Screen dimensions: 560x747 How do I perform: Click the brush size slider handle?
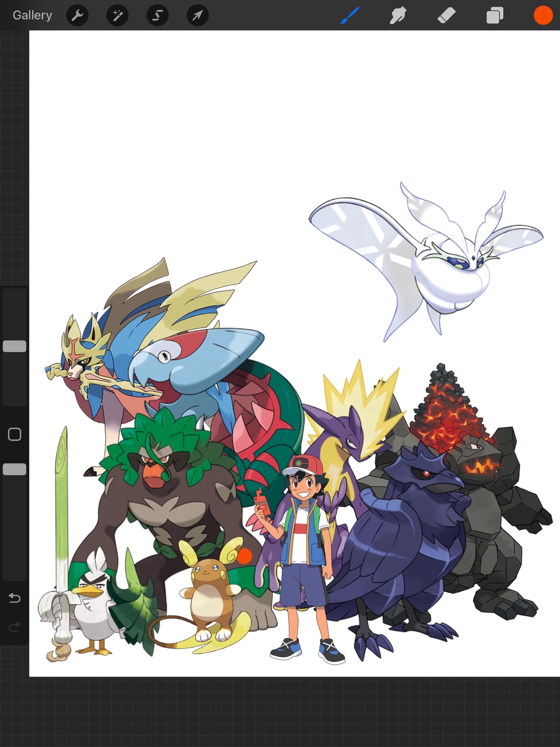coord(15,346)
